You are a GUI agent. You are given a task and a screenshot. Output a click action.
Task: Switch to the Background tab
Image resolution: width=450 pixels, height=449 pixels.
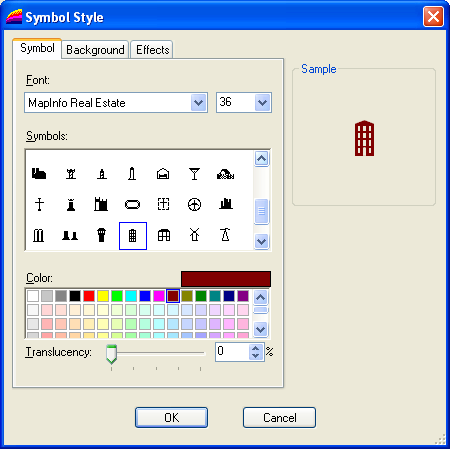coord(95,50)
